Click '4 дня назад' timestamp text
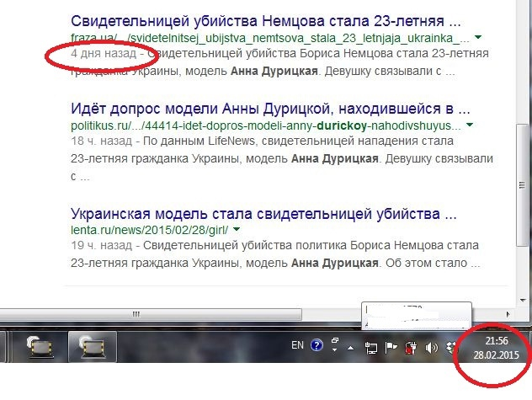 point(104,53)
